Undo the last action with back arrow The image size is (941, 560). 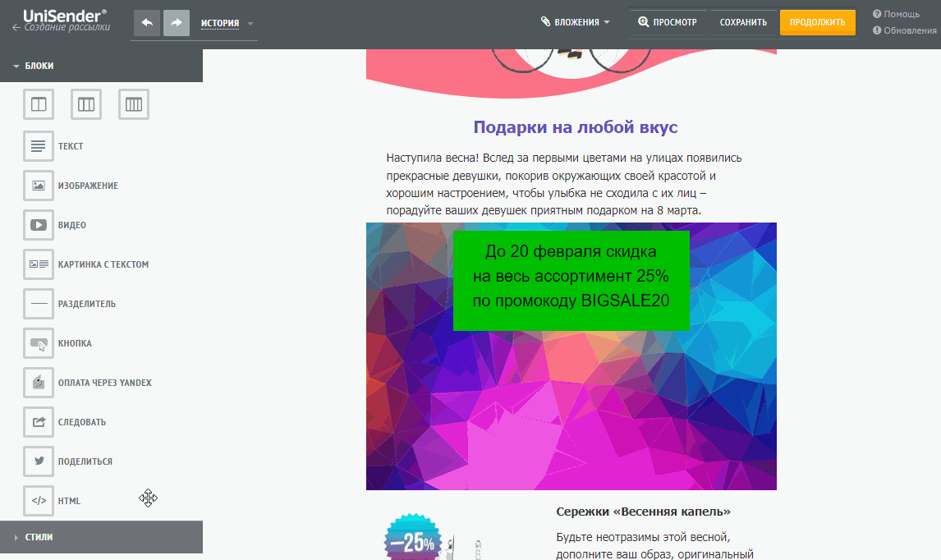tap(147, 23)
